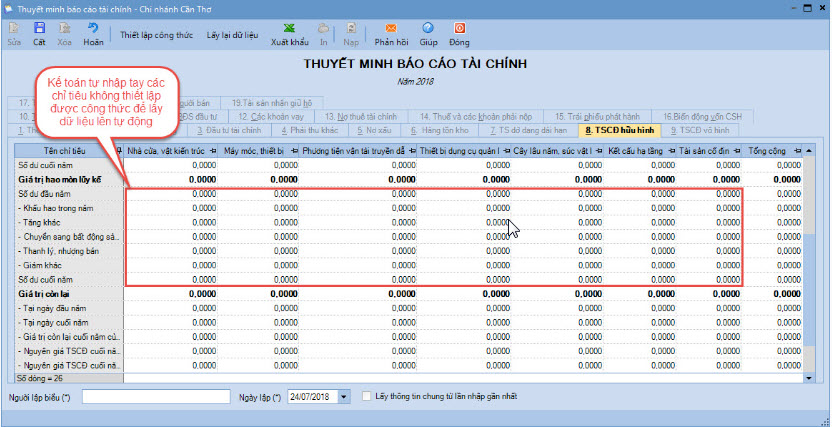Click Tăng khác Nhà cửa cell
The height and width of the screenshot is (427, 832).
tap(171, 223)
